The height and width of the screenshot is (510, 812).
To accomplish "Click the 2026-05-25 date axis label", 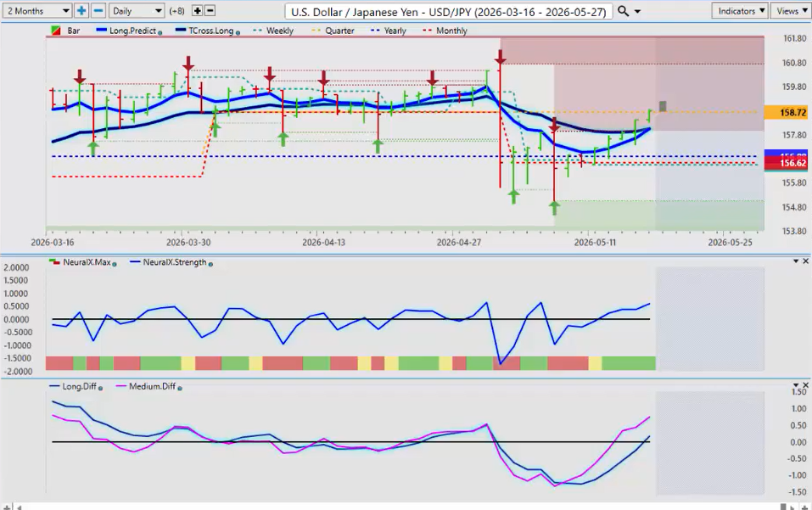I will (x=731, y=243).
